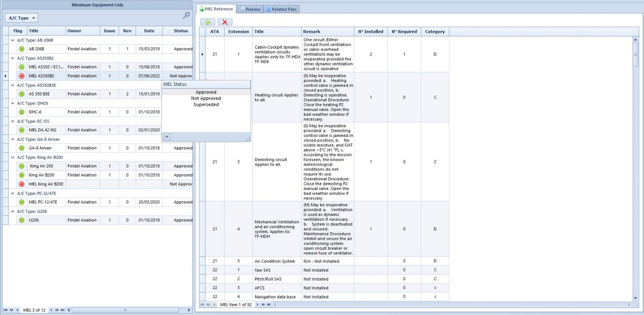The width and height of the screenshot is (644, 315).
Task: Collapse the A/C Type: DHC6 group
Action: (x=12, y=103)
